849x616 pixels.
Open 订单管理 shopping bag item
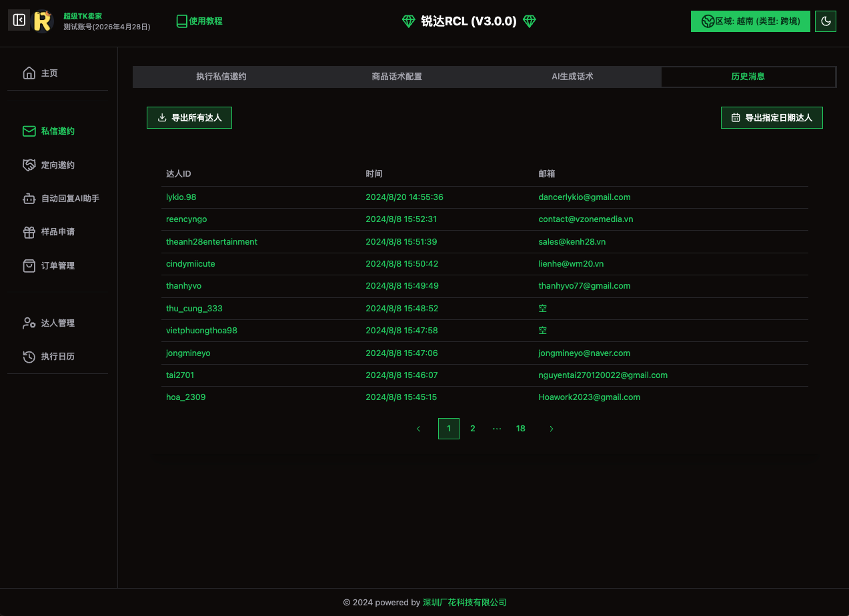pos(57,266)
